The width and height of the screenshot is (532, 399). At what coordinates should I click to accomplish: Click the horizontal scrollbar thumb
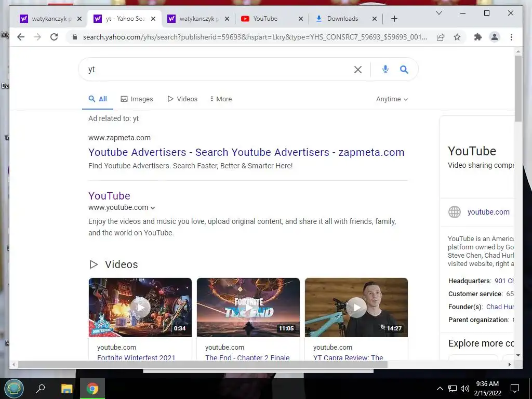[x=203, y=364]
